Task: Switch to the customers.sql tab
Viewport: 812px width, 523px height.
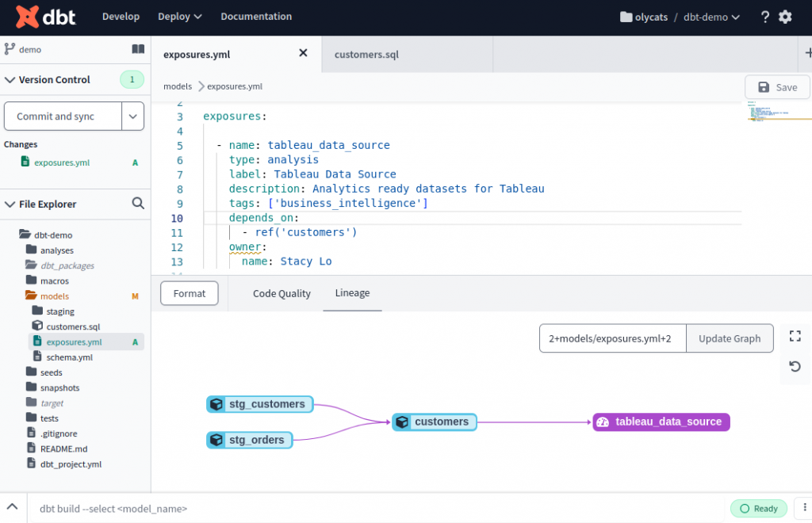Action: [366, 55]
